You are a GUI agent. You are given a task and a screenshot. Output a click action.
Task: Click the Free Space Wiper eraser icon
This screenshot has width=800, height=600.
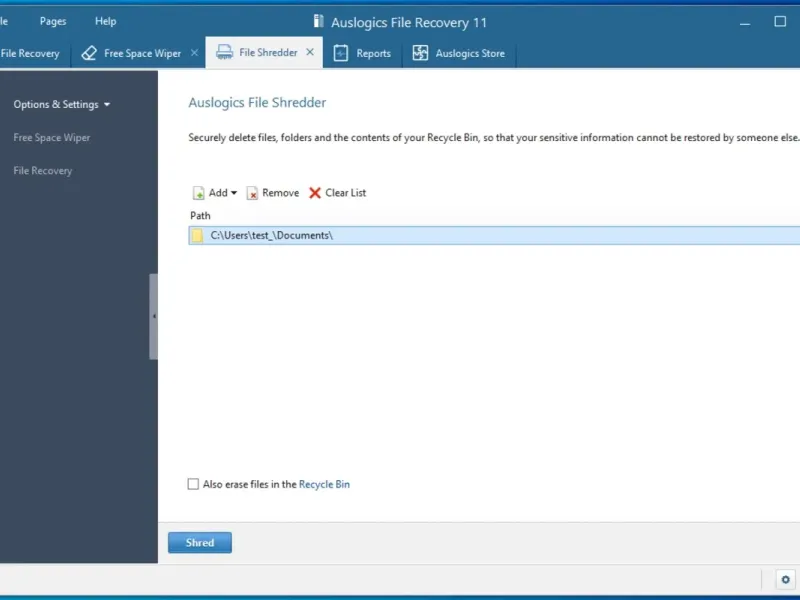point(89,53)
